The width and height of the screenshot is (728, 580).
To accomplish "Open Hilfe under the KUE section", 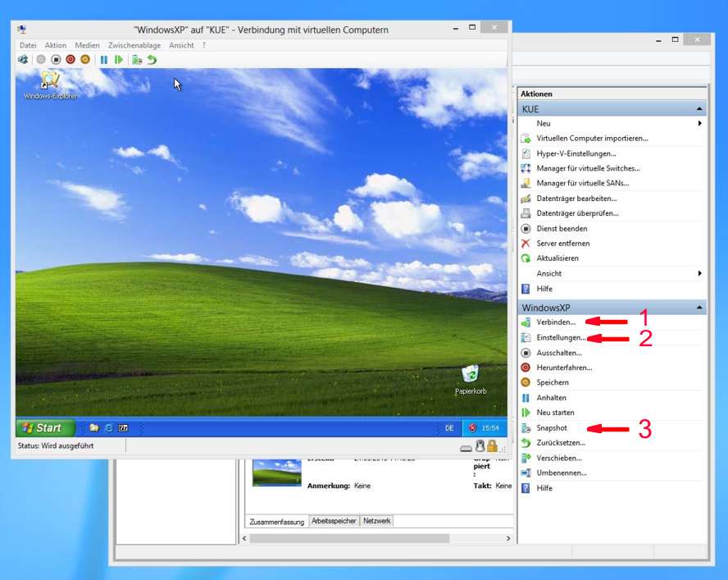I will point(544,289).
